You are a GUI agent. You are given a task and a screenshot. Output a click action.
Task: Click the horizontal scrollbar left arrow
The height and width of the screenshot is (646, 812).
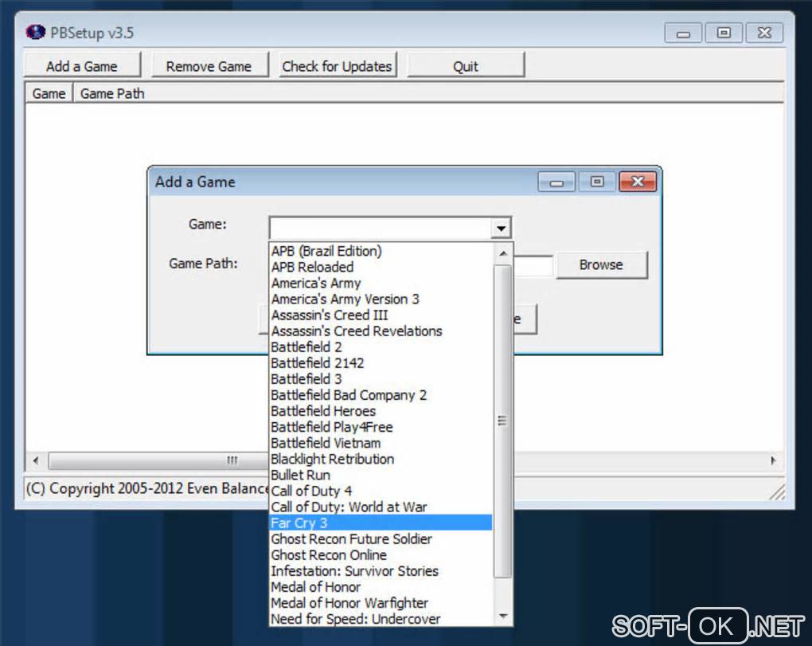[36, 460]
